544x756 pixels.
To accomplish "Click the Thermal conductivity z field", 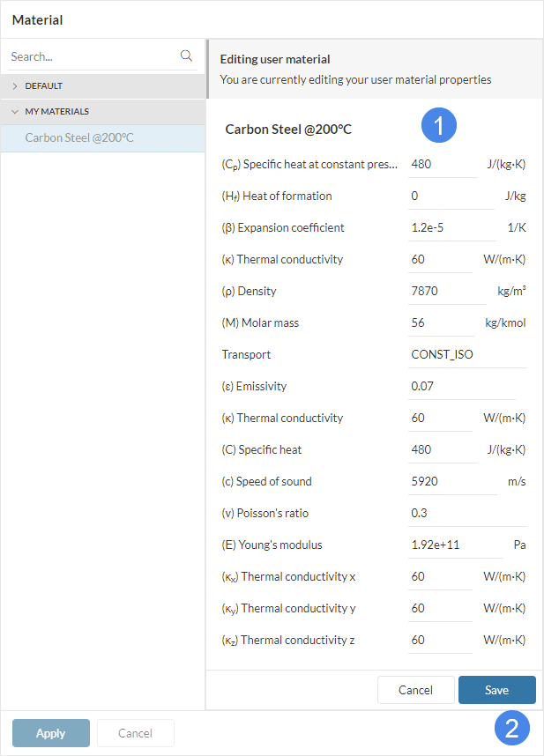I will tap(440, 640).
